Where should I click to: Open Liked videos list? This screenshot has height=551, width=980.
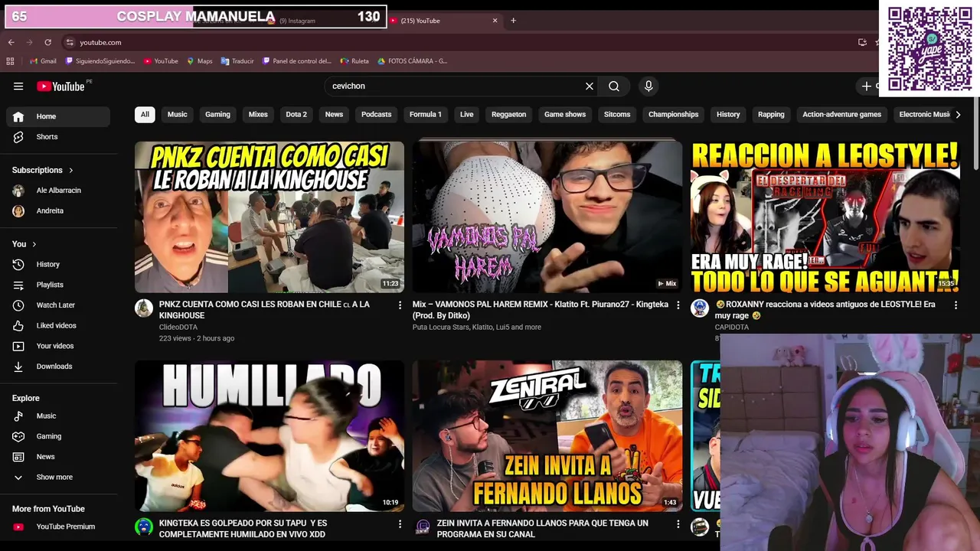[58, 326]
